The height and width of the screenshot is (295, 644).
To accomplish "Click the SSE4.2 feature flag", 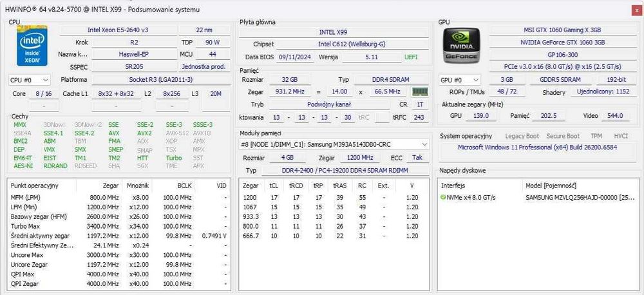I will [x=84, y=133].
